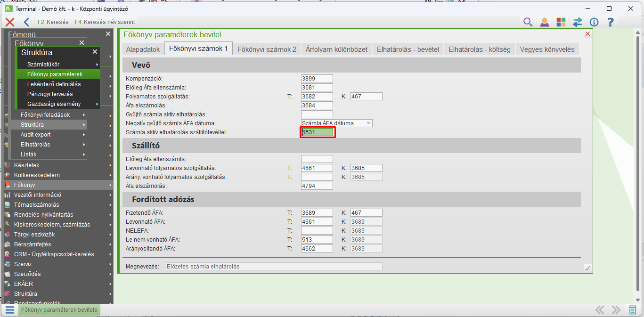Viewport: 644px width, 317px height.
Task: Click empty Gyűjtő számla aktív elhatárolás field
Action: 317,114
